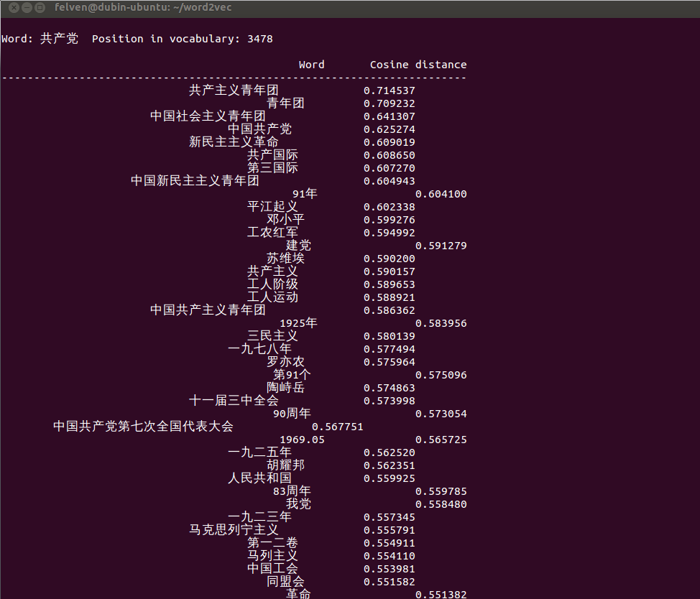
Task: Click the Cosine distance column header
Action: point(418,65)
